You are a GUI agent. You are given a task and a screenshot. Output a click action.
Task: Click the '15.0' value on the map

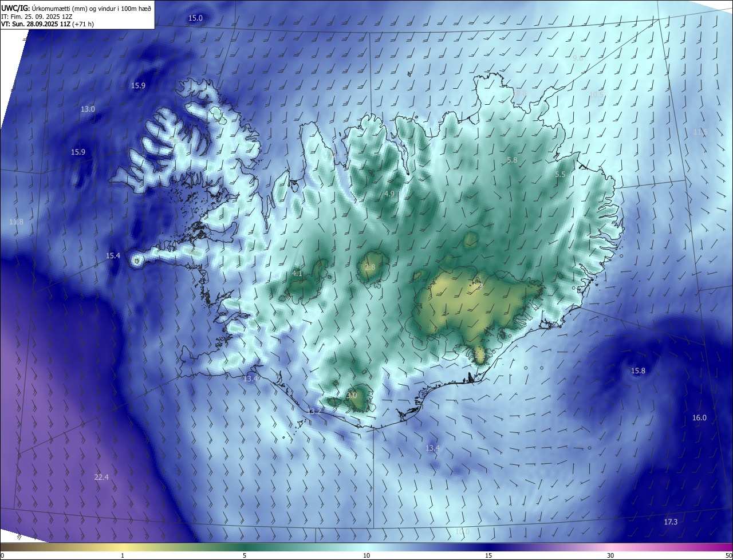pyautogui.click(x=196, y=18)
